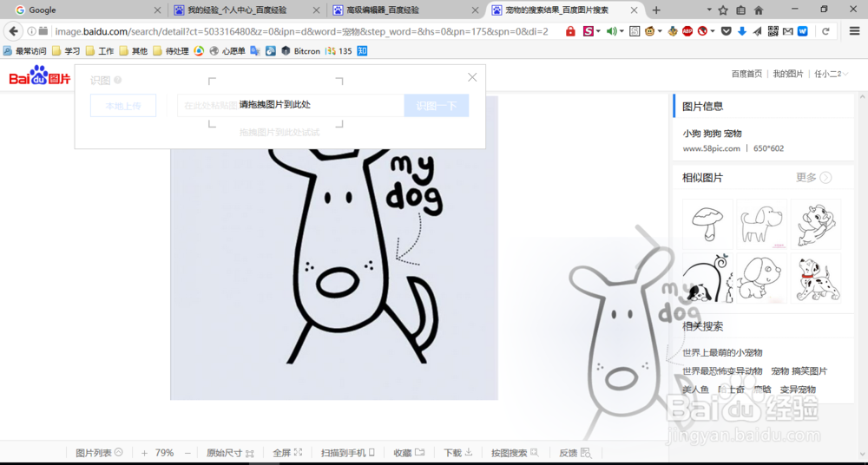Viewport: 868px width, 465px height.
Task: Click the envelope mail toolbar icon
Action: (x=787, y=31)
